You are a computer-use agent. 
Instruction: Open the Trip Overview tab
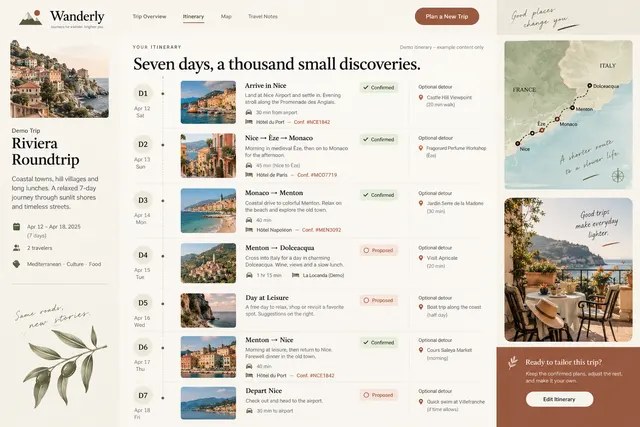tap(149, 17)
